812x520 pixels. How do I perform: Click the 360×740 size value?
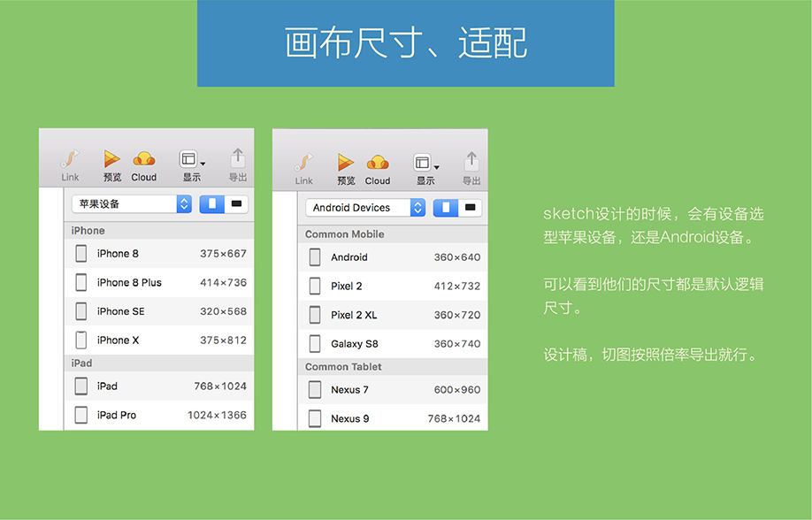(457, 344)
